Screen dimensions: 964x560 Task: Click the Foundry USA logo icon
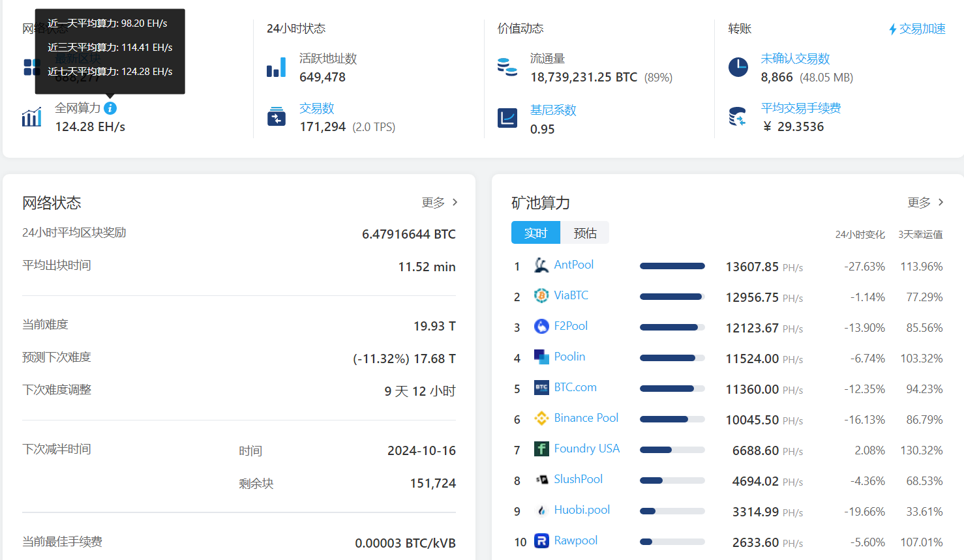click(x=541, y=449)
